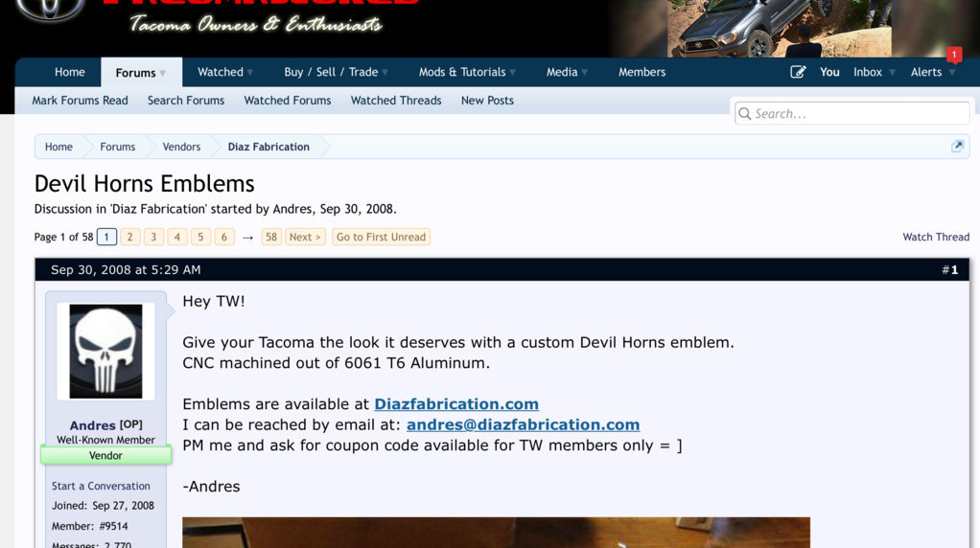The height and width of the screenshot is (548, 980).
Task: Open the compose new post pencil icon
Action: click(798, 72)
